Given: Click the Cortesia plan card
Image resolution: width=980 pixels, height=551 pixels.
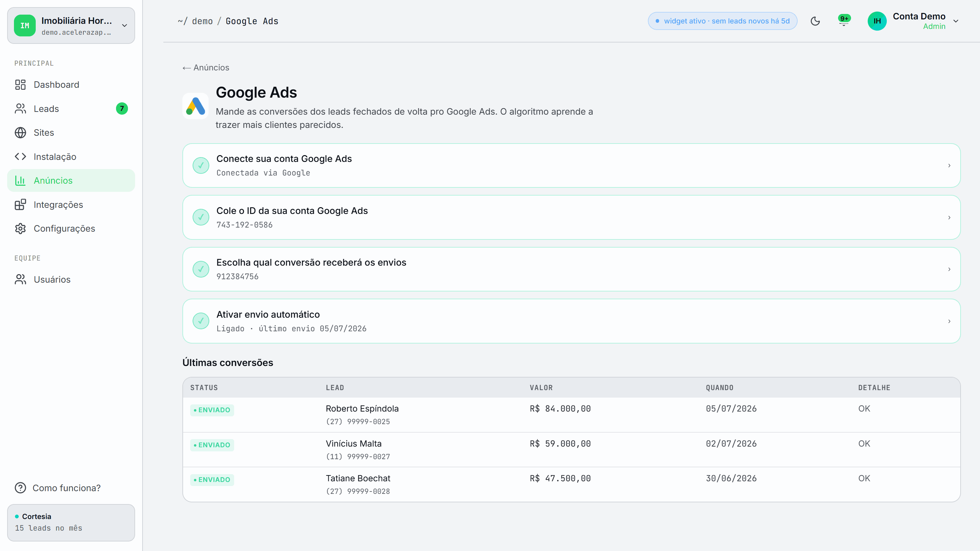Looking at the screenshot, I should click(71, 522).
